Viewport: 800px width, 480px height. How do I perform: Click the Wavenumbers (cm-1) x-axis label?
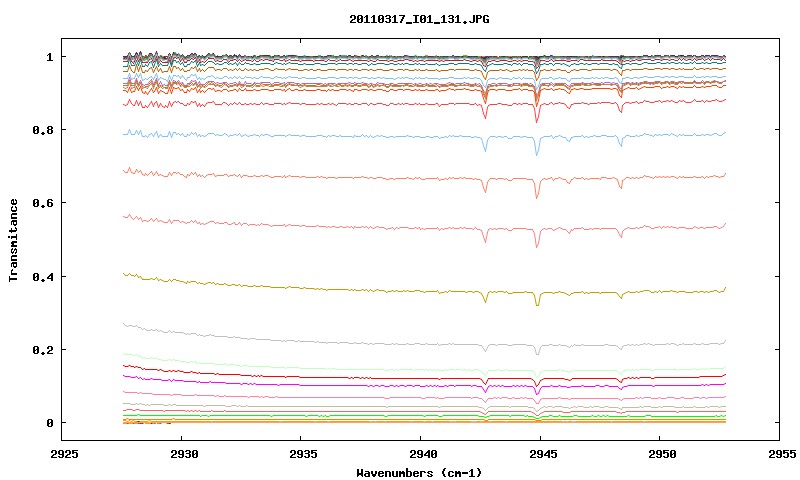419,473
